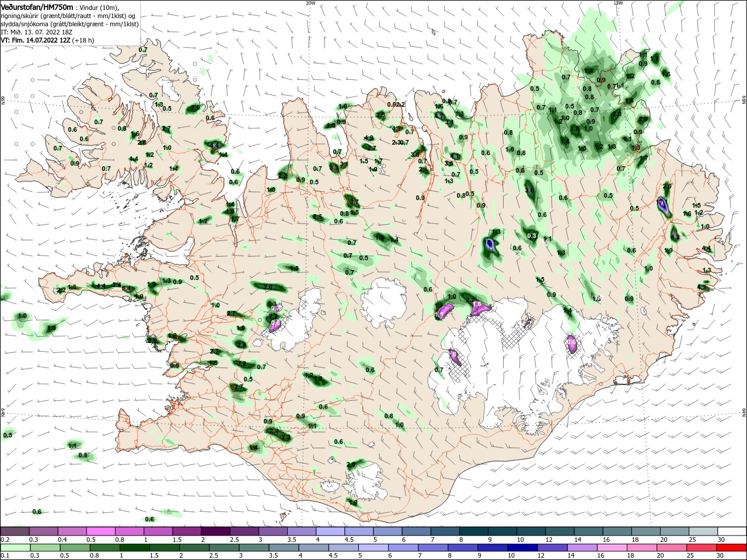Viewport: 747px width, 560px height.
Task: Click the dark purple snow swatch labeled 2
Action: (215, 531)
